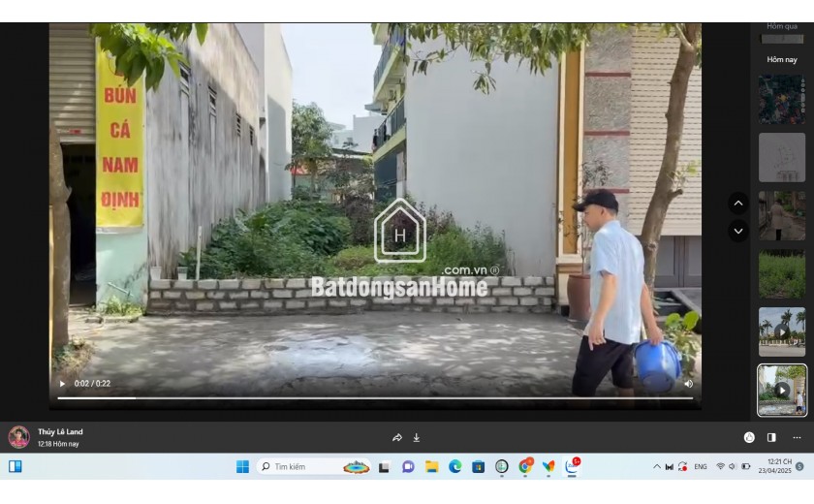Open the Windows Start menu
The width and height of the screenshot is (814, 504).
click(x=242, y=466)
